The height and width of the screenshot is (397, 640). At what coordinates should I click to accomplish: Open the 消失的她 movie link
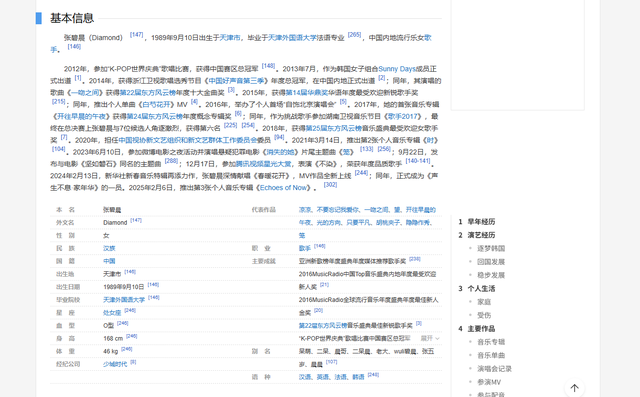(x=280, y=152)
